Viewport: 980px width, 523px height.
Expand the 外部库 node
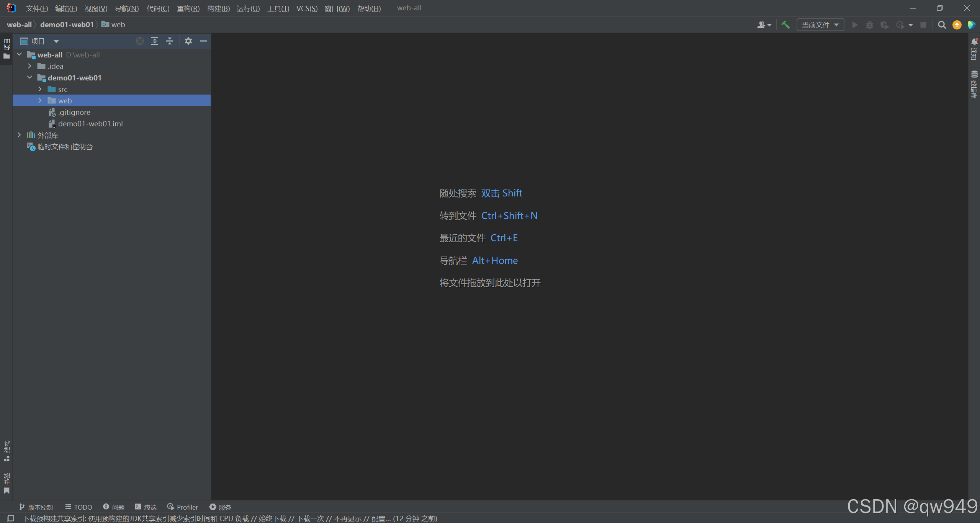point(19,135)
